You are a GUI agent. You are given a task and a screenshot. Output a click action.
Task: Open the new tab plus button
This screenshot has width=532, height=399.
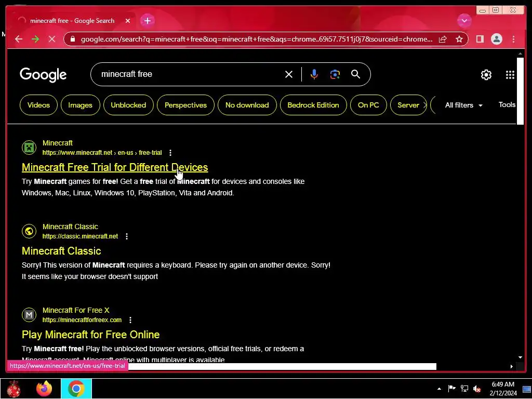[x=147, y=21]
